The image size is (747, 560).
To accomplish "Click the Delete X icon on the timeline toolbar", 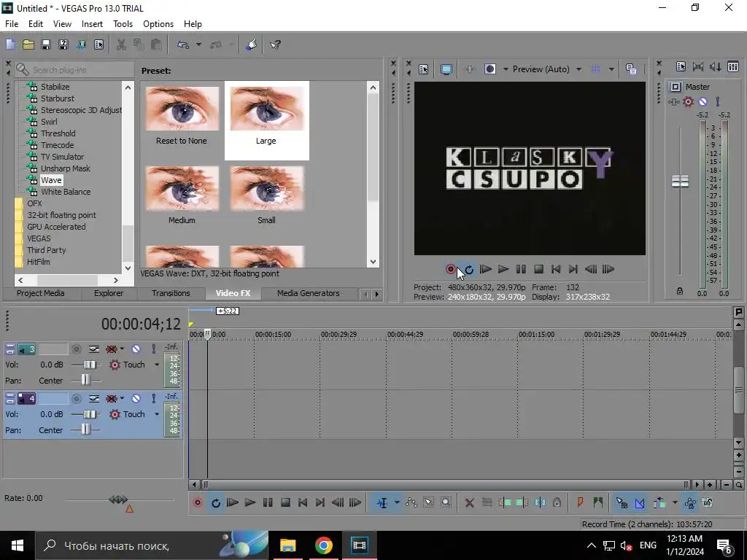I will click(x=469, y=502).
